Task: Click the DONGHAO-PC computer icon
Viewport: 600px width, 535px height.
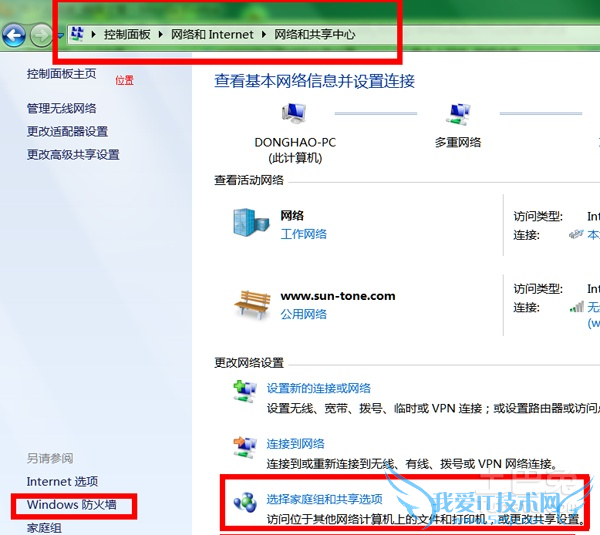Action: coord(293,113)
